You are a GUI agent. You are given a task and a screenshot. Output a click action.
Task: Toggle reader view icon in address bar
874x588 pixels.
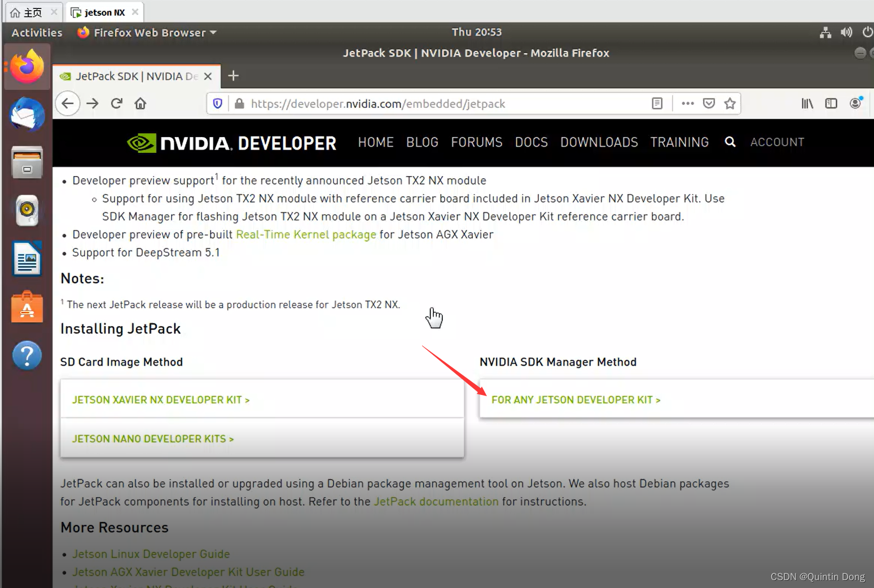pyautogui.click(x=657, y=103)
